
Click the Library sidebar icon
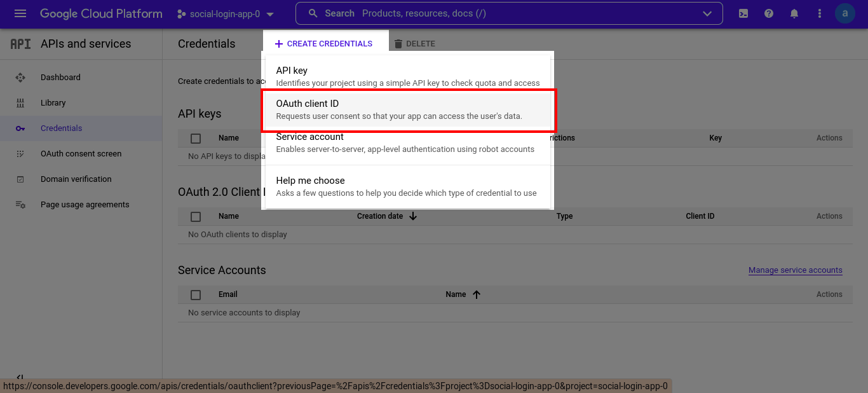pos(20,103)
